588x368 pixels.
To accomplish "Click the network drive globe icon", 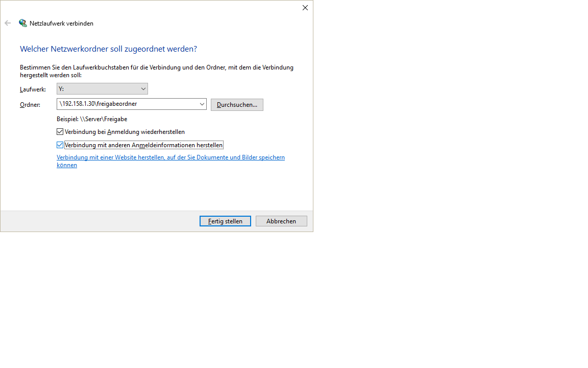I will click(x=23, y=24).
